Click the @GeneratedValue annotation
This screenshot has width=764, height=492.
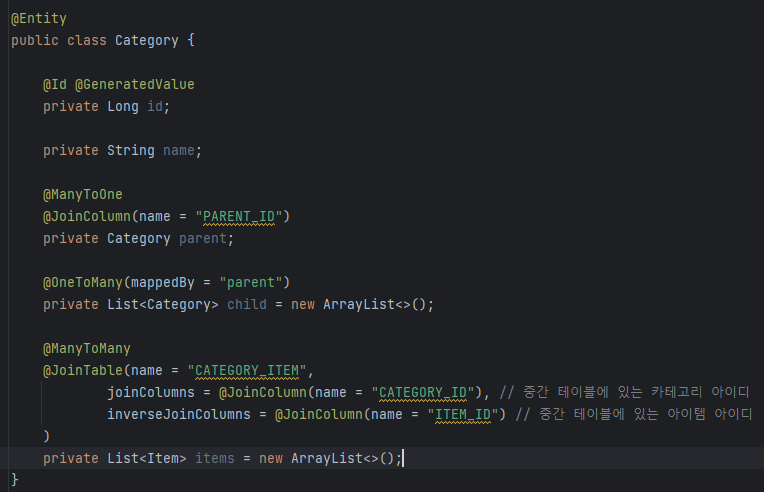coord(134,84)
